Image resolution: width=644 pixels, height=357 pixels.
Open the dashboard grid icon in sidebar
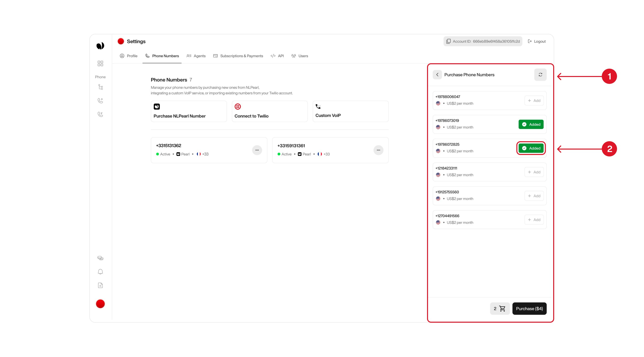click(x=100, y=64)
